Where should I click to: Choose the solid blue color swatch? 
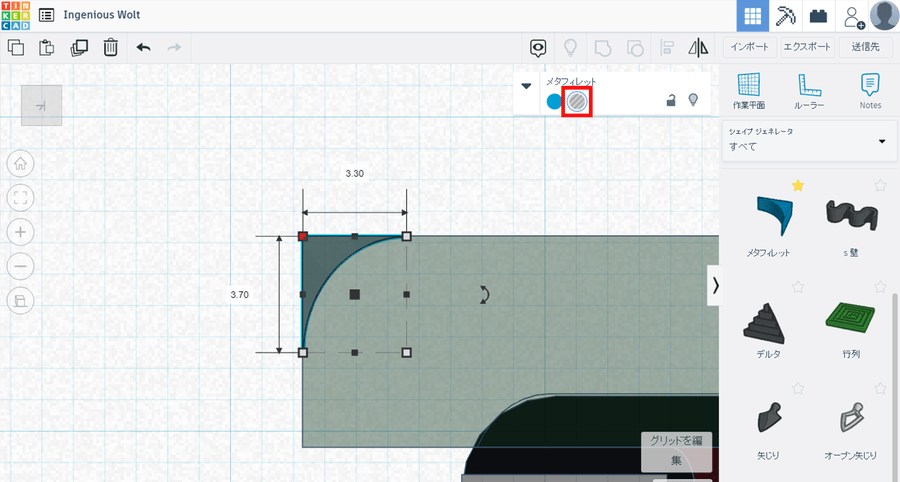[x=554, y=101]
